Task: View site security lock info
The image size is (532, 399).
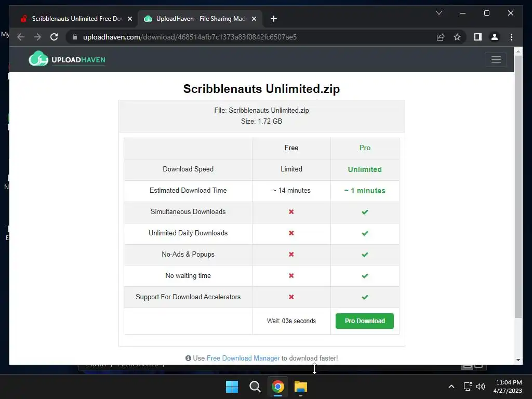Action: pyautogui.click(x=75, y=37)
